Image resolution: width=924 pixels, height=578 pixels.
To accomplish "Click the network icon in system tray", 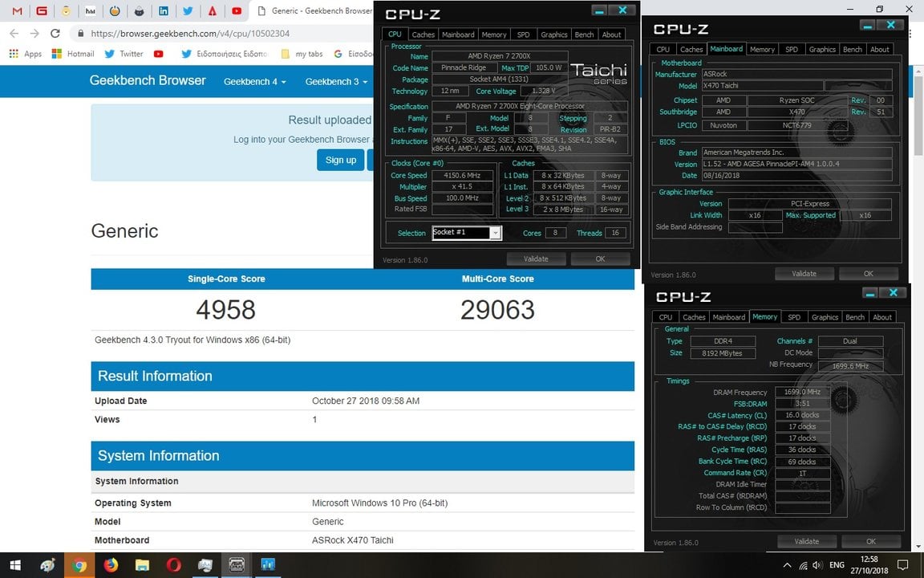I will (803, 565).
